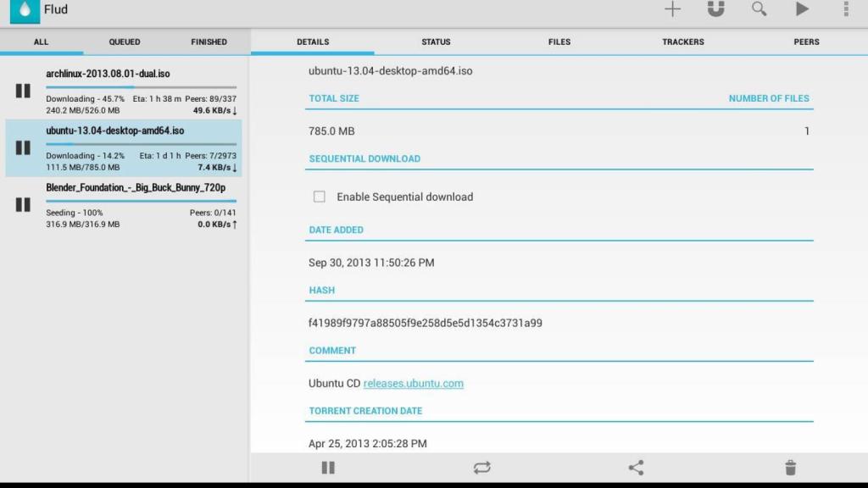Pause the selected torrent from the bottom bar
This screenshot has width=868, height=488.
[x=328, y=467]
